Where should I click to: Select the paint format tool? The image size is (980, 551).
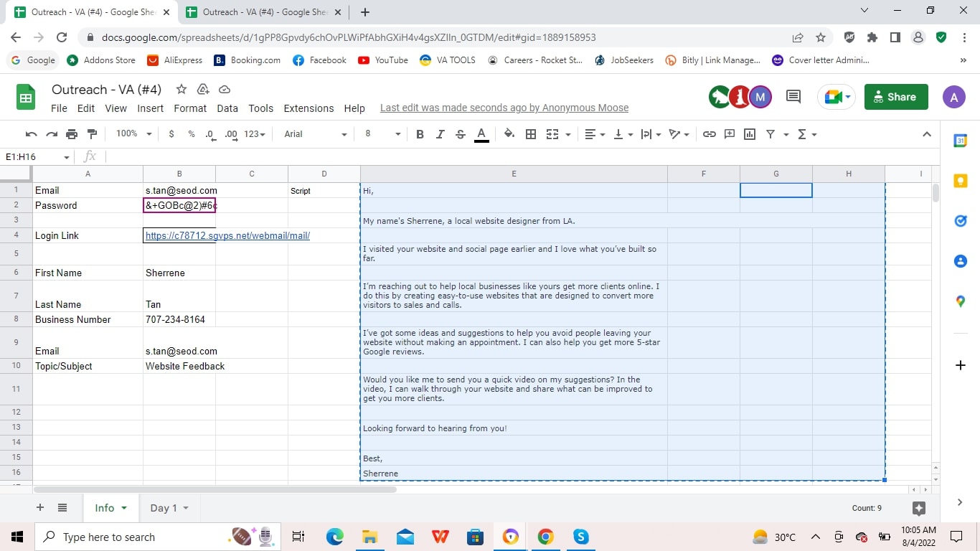[x=92, y=134]
